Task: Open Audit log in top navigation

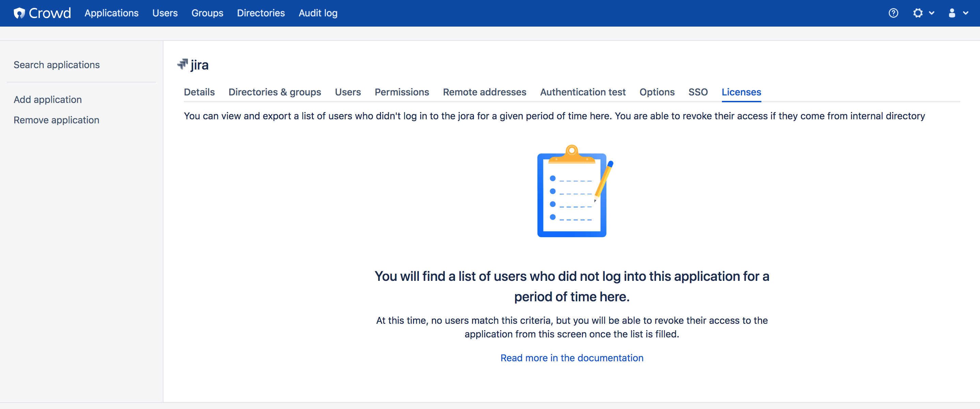Action: click(x=318, y=13)
